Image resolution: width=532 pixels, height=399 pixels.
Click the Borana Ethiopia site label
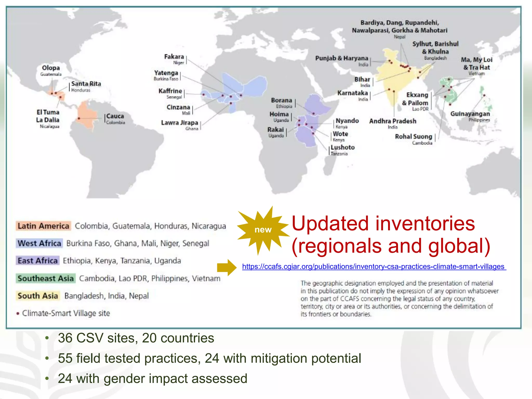(282, 102)
